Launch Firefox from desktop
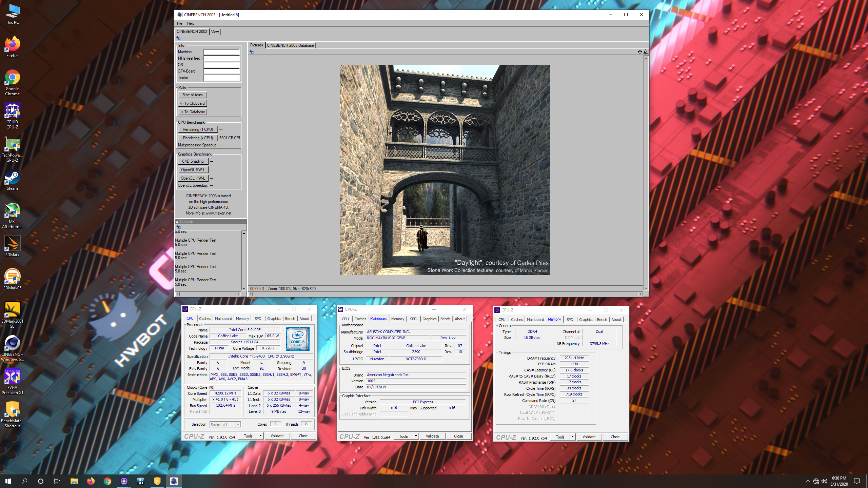Screen dimensions: 868x488 (12, 47)
